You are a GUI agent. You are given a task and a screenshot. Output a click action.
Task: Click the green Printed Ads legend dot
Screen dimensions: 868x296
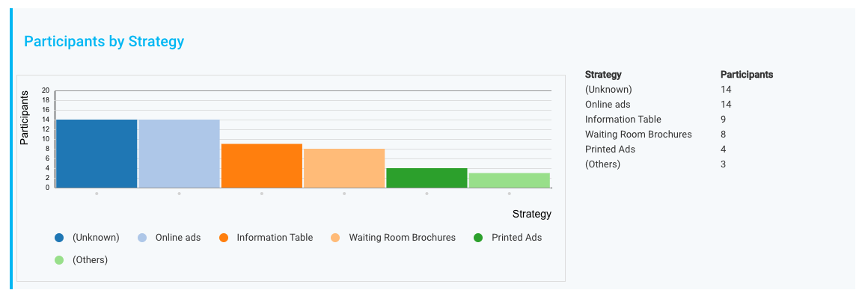[478, 238]
